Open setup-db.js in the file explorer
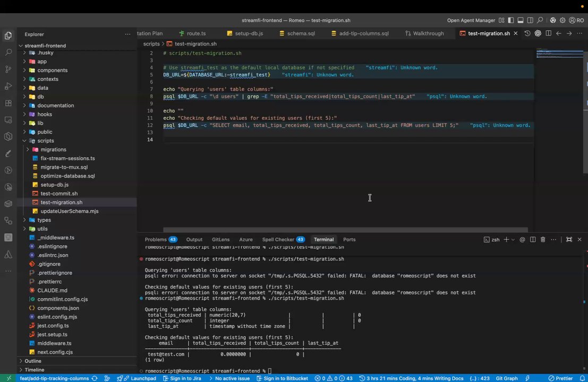This screenshot has width=588, height=382. 54,185
